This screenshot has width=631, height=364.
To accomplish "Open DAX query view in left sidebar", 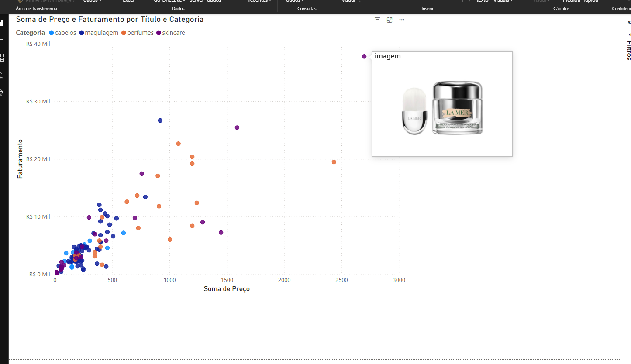I will click(x=2, y=75).
